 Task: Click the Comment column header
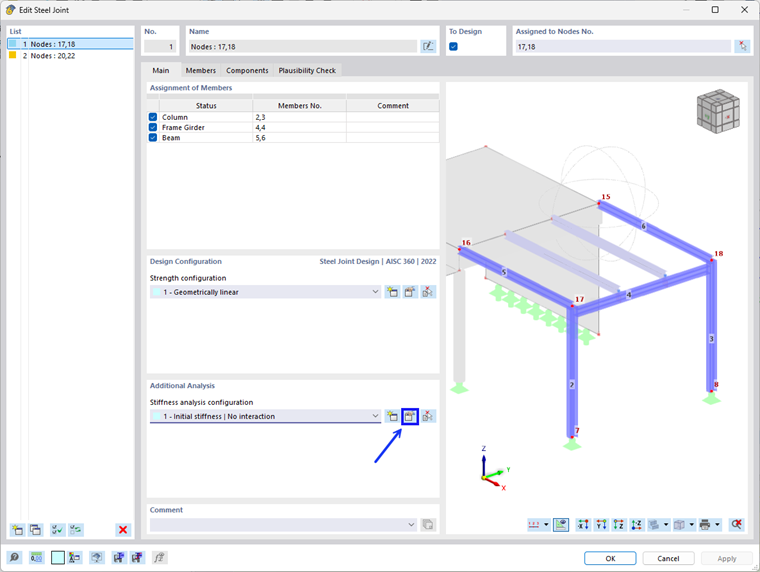point(393,105)
